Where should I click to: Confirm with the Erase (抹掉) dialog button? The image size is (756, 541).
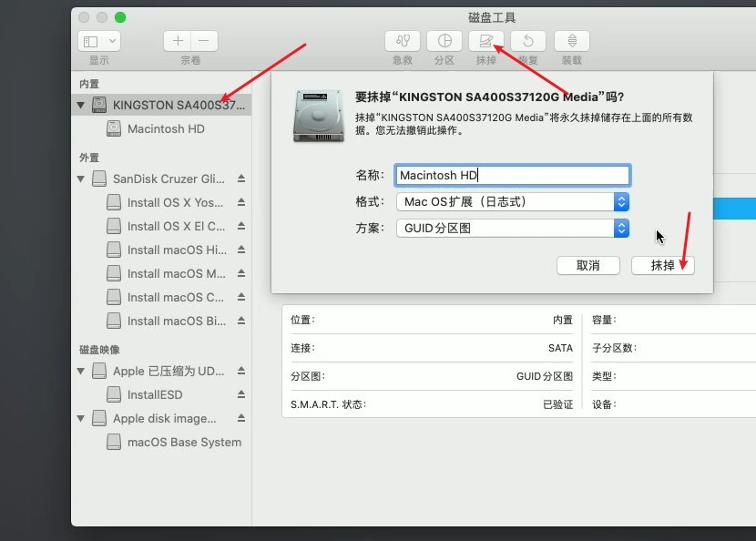(662, 265)
